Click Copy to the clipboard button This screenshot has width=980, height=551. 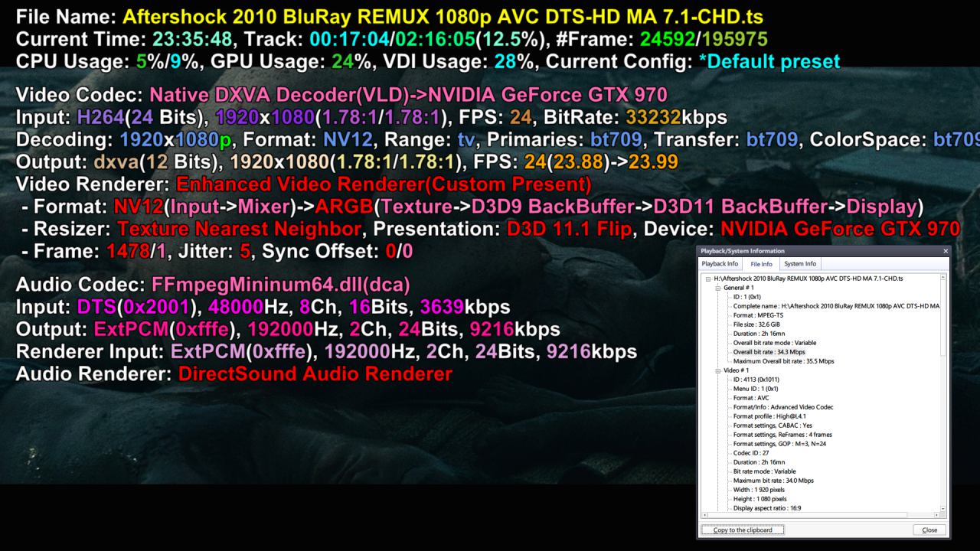pyautogui.click(x=742, y=530)
